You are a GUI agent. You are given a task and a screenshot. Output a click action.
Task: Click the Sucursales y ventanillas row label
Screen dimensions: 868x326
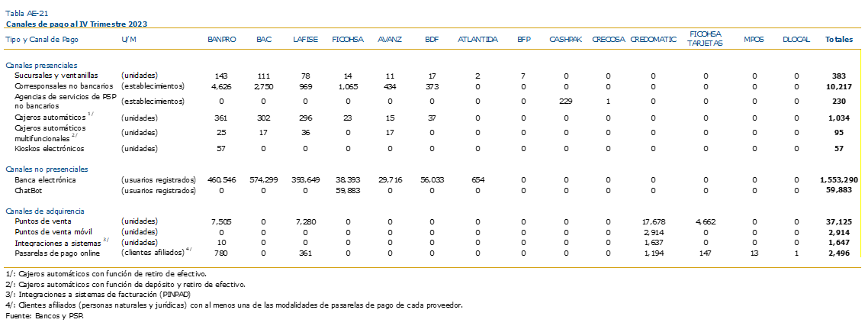pos(56,76)
